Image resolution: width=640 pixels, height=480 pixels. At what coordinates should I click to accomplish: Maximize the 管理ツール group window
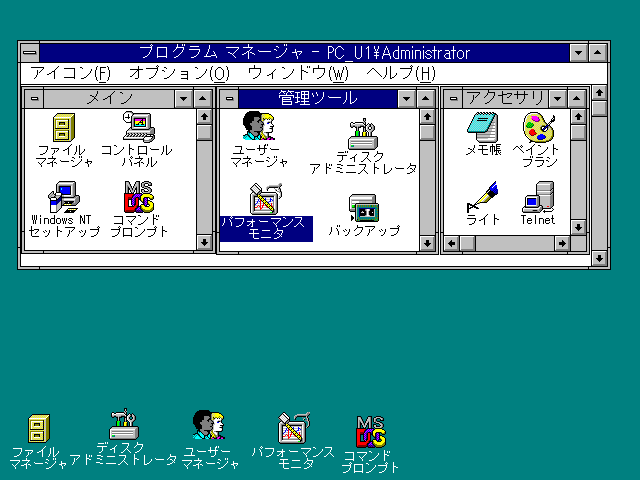[x=426, y=98]
